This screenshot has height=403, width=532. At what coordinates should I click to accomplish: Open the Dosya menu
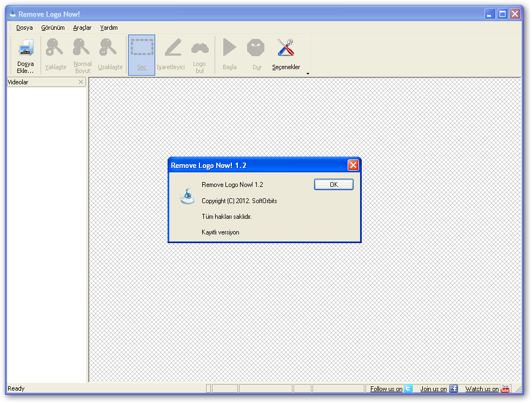[x=24, y=27]
